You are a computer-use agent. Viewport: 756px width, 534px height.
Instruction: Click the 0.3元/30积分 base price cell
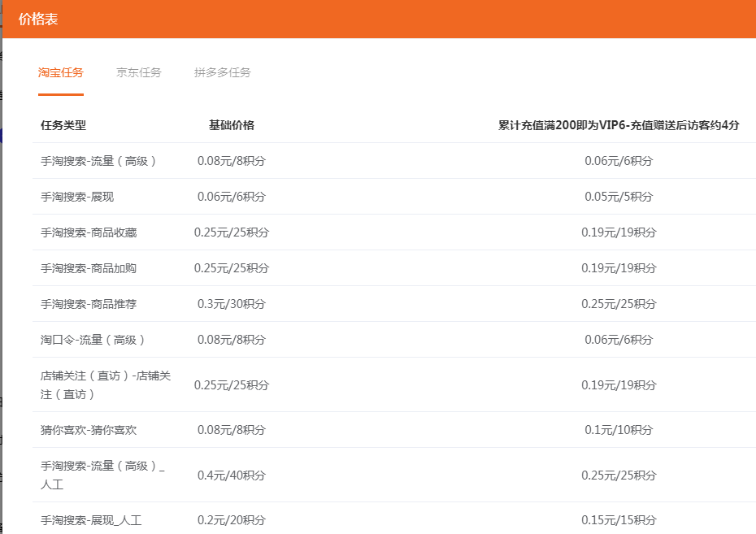[232, 304]
